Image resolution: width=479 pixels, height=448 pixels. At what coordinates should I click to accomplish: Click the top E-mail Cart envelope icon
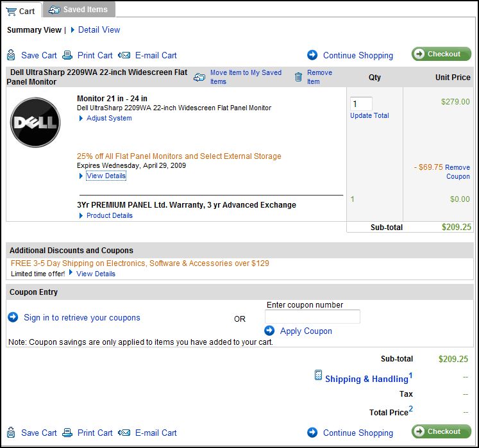pyautogui.click(x=124, y=55)
